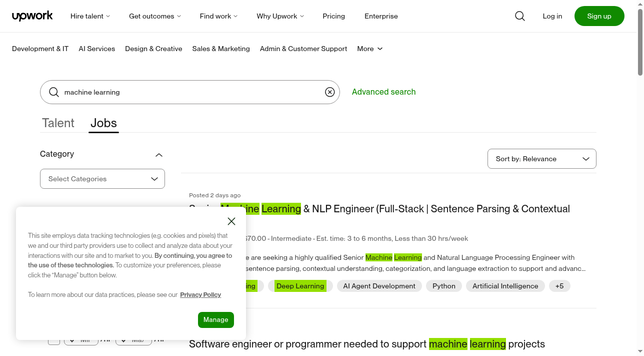Open the site search magnifier icon
Image resolution: width=644 pixels, height=356 pixels.
[520, 16]
